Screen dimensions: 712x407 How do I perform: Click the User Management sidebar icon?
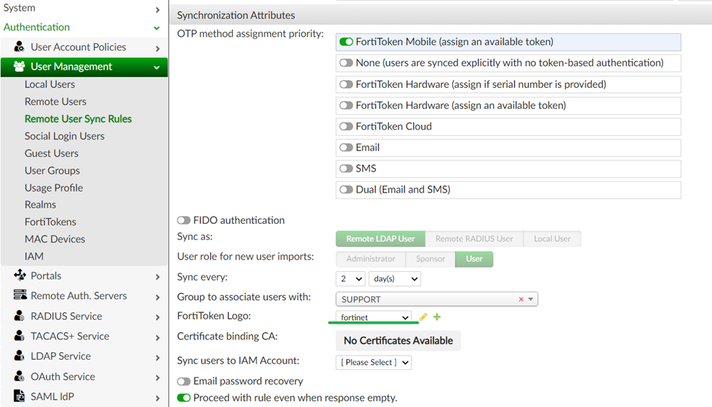click(19, 67)
